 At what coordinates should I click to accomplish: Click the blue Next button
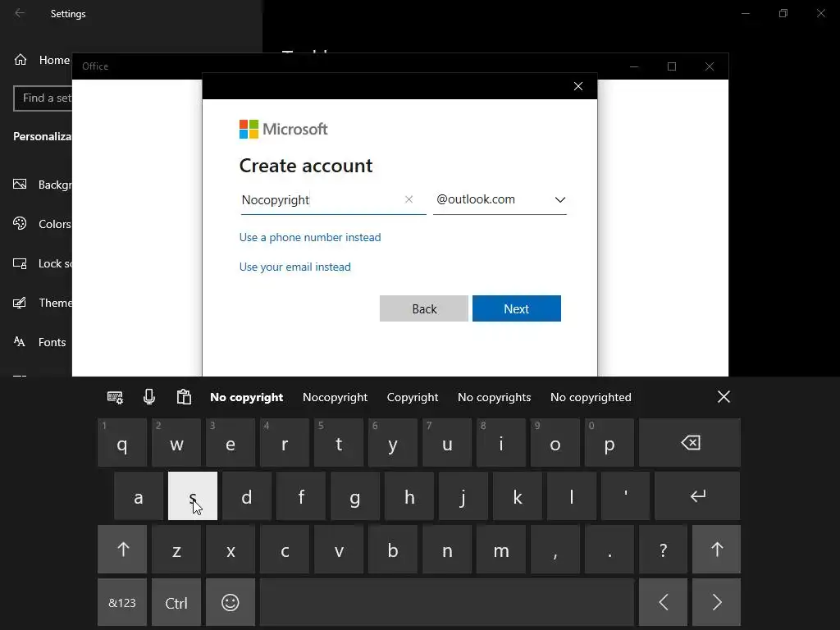click(x=517, y=308)
